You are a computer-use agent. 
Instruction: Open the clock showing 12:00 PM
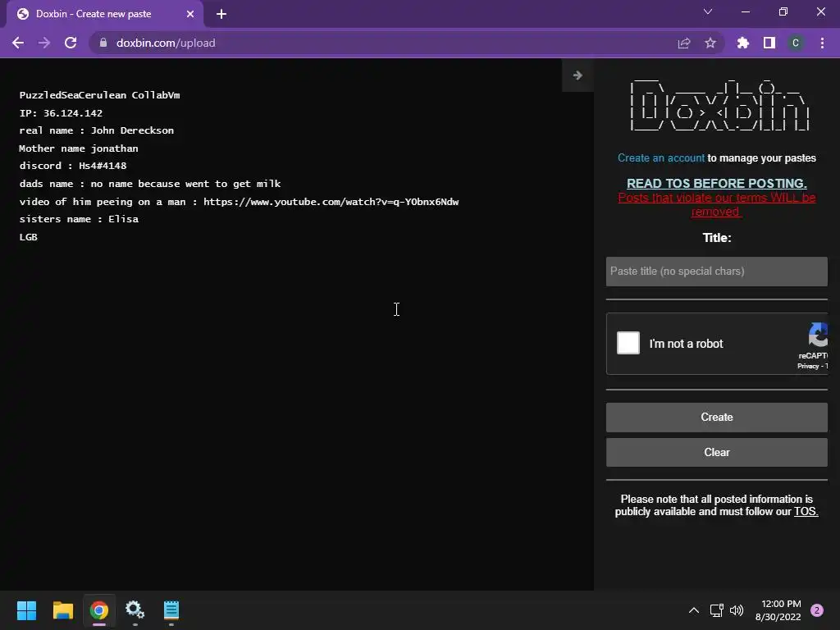[778, 610]
